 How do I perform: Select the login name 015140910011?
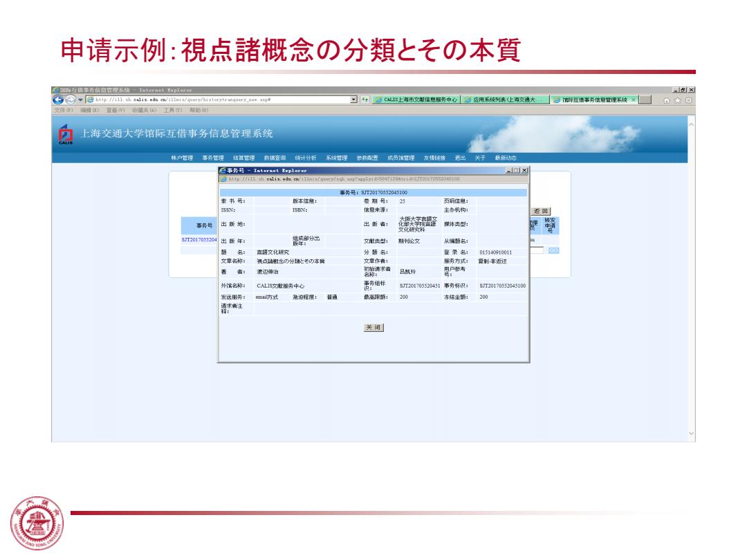tap(496, 252)
